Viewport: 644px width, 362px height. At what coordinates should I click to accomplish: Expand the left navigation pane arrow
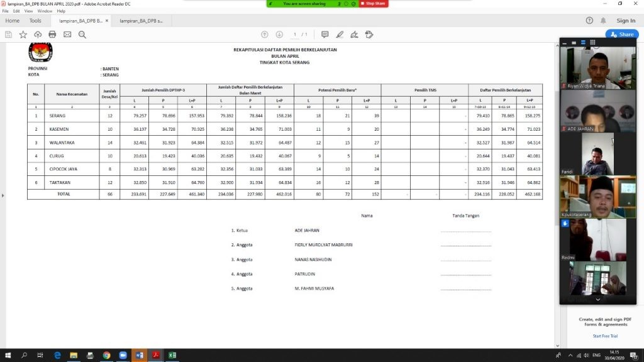pyautogui.click(x=3, y=195)
